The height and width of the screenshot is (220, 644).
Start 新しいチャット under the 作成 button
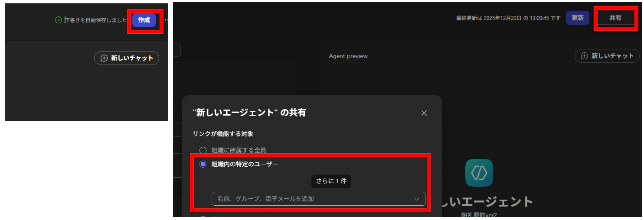click(127, 58)
